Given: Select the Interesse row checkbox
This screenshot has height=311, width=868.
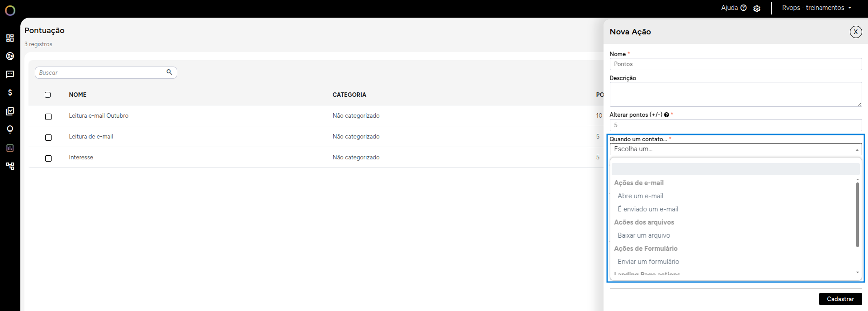Looking at the screenshot, I should pos(48,158).
